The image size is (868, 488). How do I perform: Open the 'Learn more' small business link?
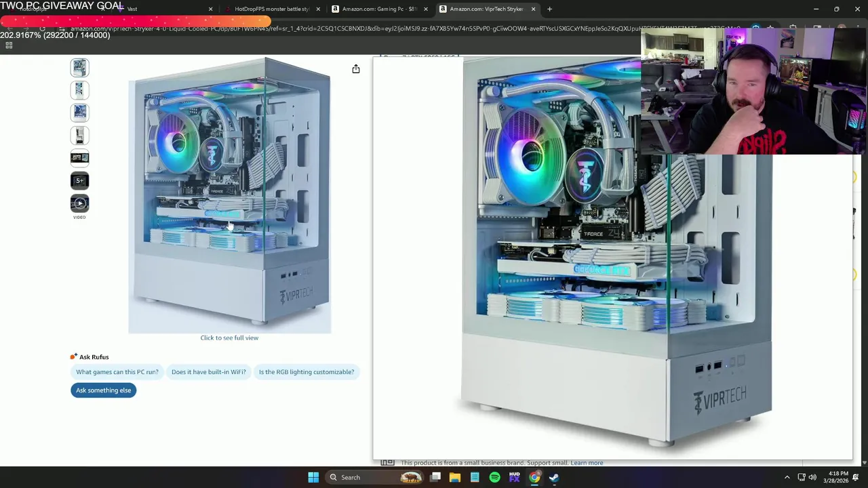pos(587,463)
